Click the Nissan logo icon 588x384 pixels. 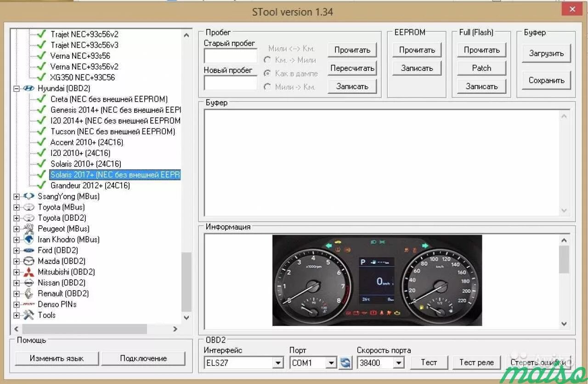[29, 283]
